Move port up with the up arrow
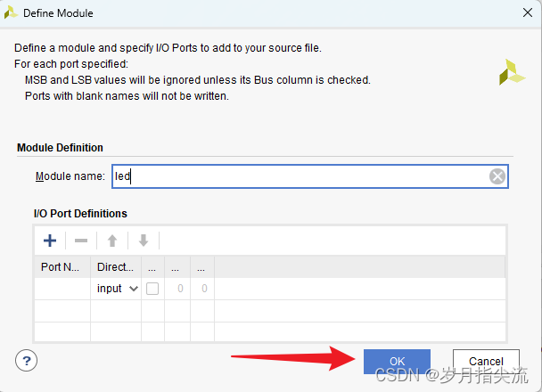The image size is (542, 392). [112, 241]
